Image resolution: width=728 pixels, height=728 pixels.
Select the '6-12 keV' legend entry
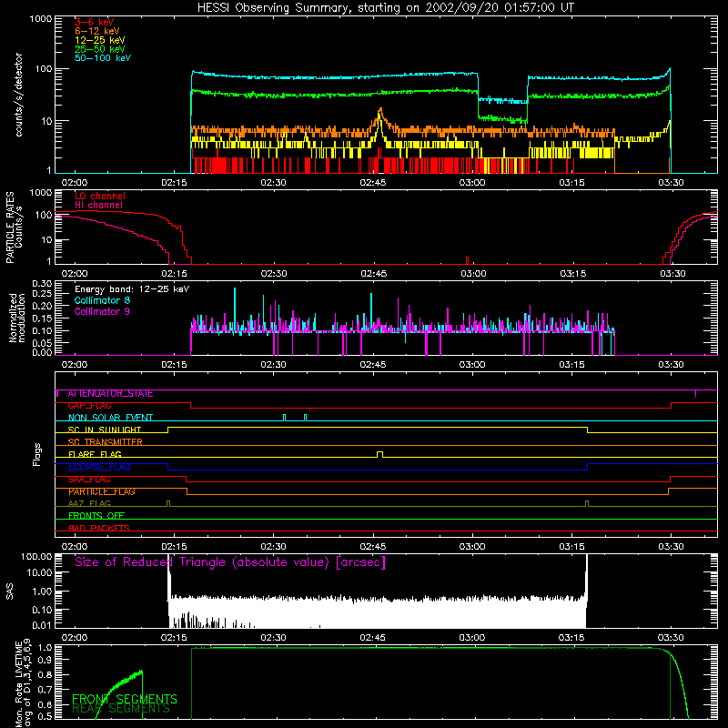97,31
